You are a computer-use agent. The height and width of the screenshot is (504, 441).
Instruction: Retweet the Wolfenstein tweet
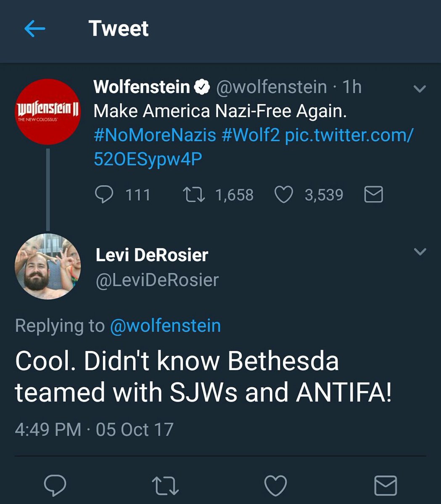pyautogui.click(x=194, y=195)
